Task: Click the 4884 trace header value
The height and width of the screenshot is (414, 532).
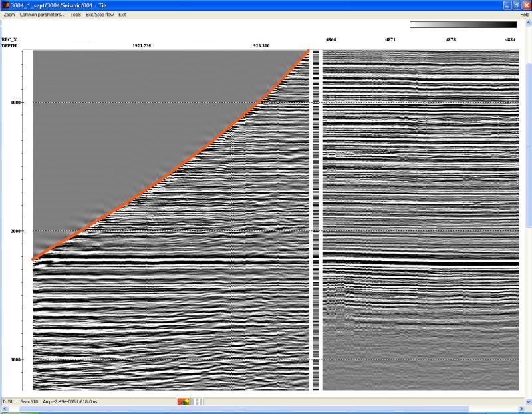Action: pos(510,39)
